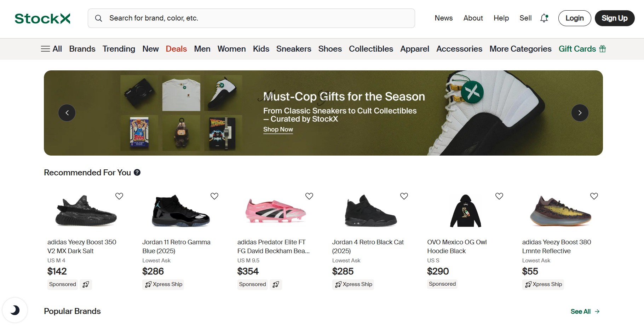Click the Sign Up button
The width and height of the screenshot is (644, 326).
click(614, 18)
